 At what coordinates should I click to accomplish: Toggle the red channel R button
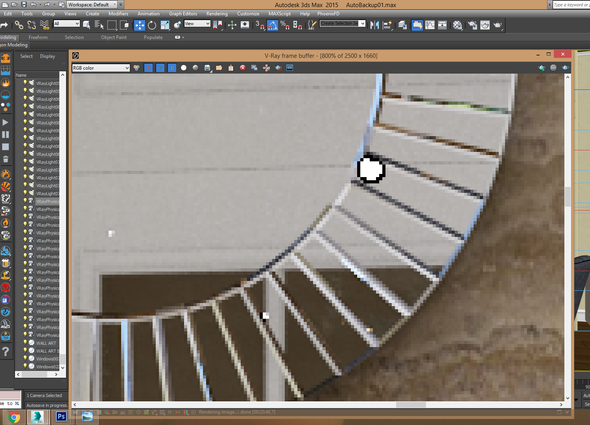[149, 68]
